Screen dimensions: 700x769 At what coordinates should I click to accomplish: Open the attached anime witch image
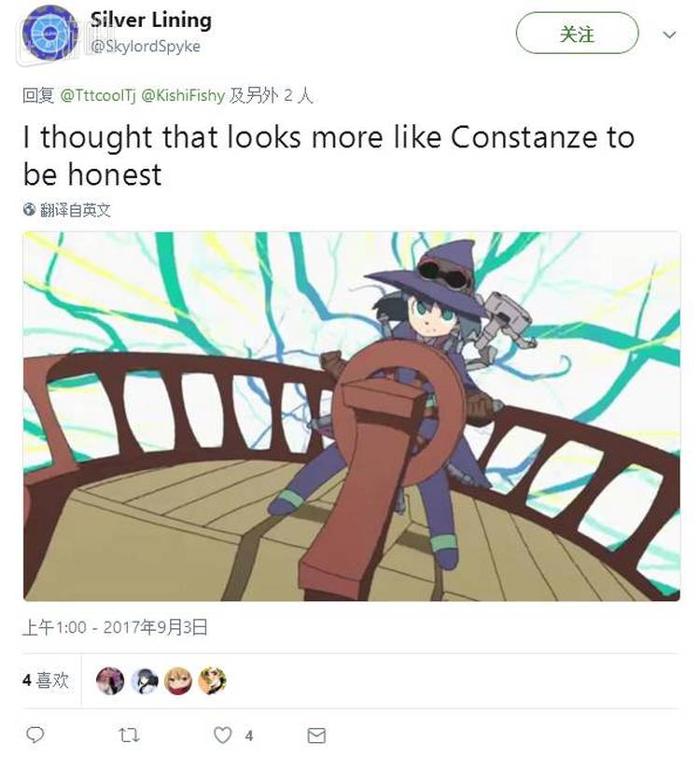pos(352,416)
